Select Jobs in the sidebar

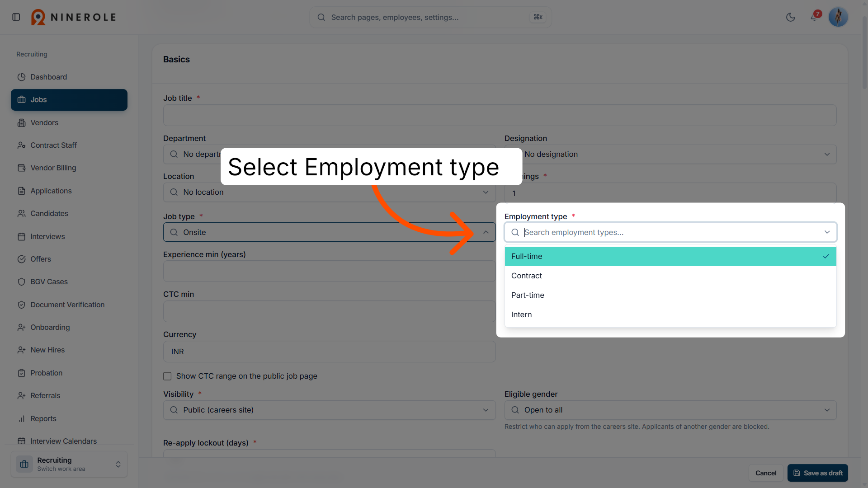coord(69,100)
